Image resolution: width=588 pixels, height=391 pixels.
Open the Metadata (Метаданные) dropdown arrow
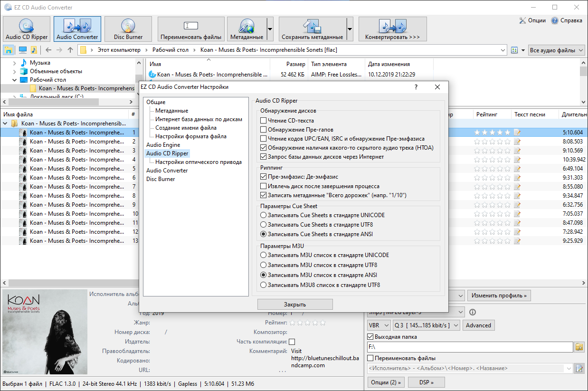[270, 29]
